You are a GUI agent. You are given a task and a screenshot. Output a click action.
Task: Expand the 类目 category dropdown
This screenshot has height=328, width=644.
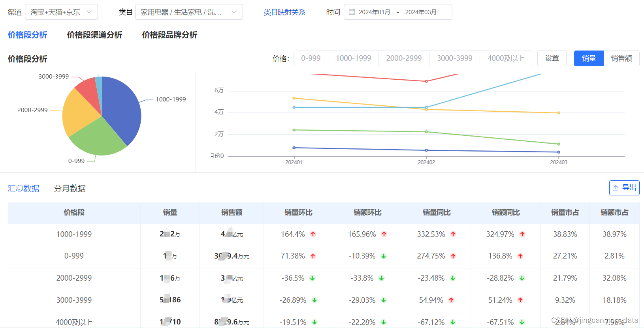pyautogui.click(x=189, y=12)
